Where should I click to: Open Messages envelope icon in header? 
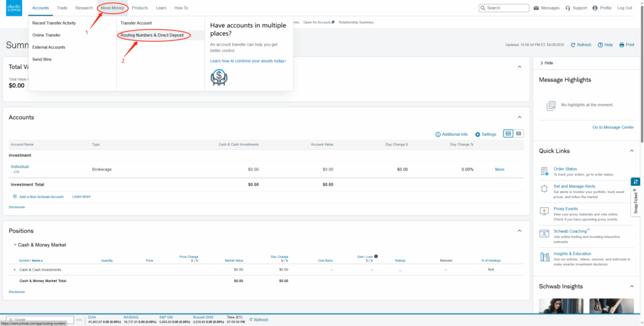click(x=536, y=8)
